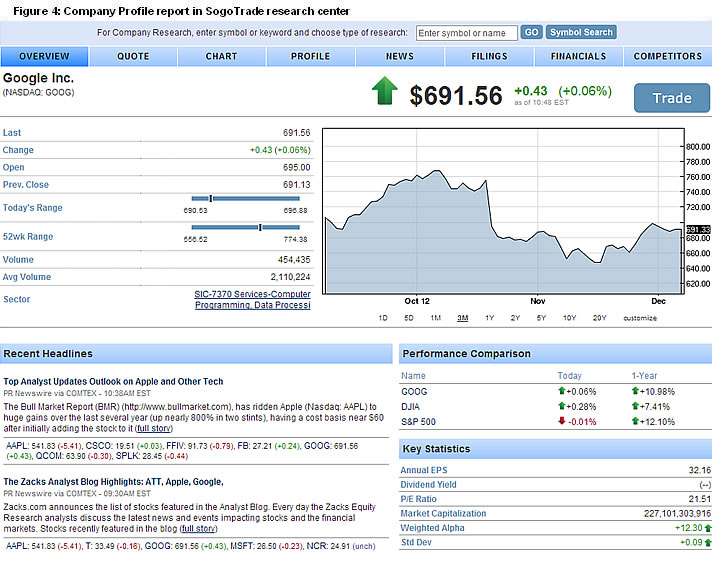
Task: Click the green arrow next to Std Dev +0.09
Action: [x=708, y=543]
